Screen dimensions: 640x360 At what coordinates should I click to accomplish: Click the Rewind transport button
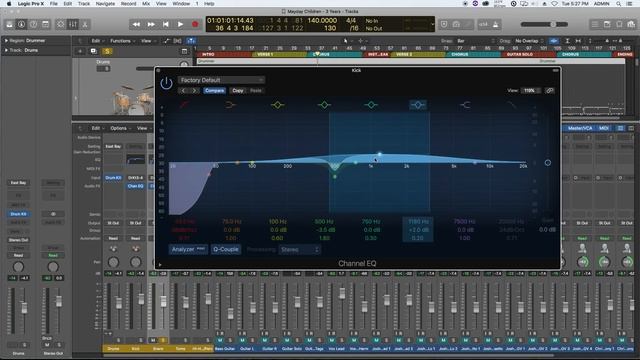[x=136, y=24]
